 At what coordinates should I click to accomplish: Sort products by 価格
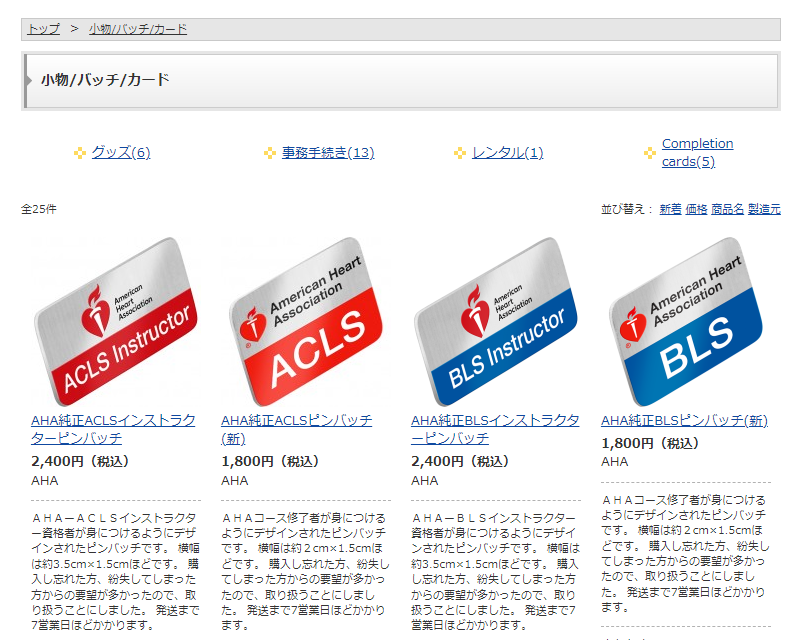tap(696, 209)
